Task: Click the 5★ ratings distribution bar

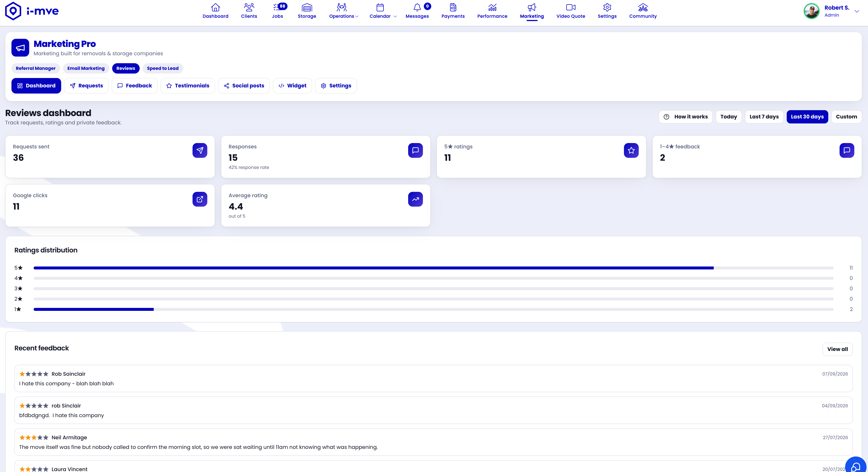Action: point(433,268)
